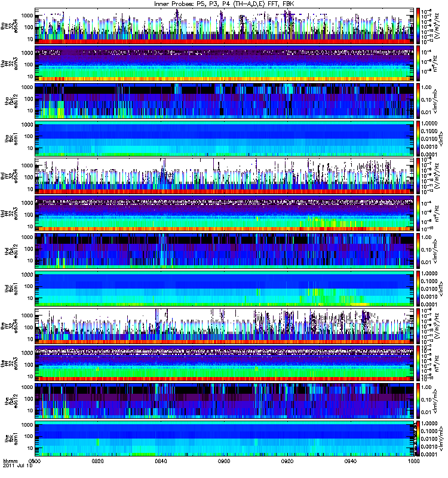Click the '2011 Jul 10' date label
The image size is (448, 478).
tap(17, 465)
